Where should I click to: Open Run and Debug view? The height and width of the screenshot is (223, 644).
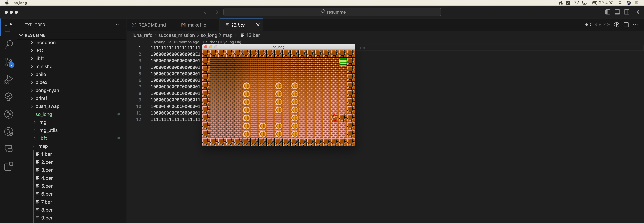click(x=9, y=79)
